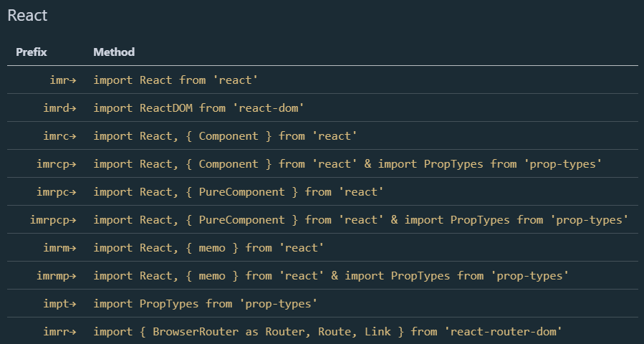Click the imrc→ row's method text
The height and width of the screenshot is (344, 644).
pos(225,135)
